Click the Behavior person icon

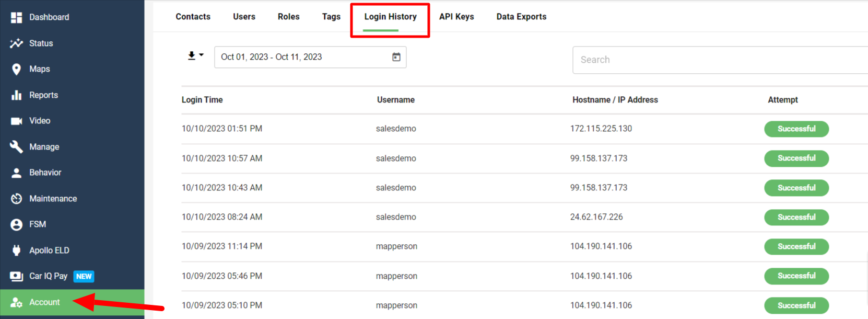(x=16, y=173)
